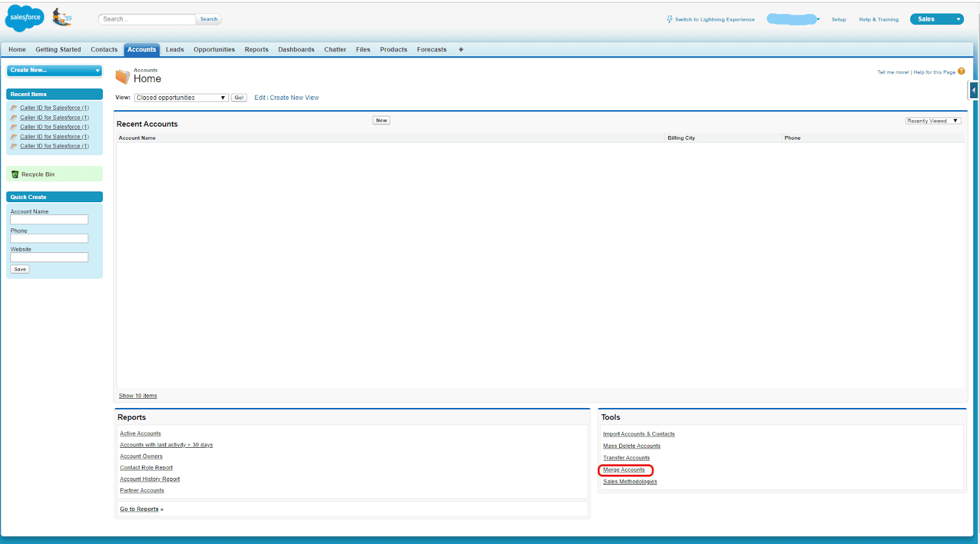Click the lightning bolt icon in header
Screen dimensions: 980x544
[669, 20]
